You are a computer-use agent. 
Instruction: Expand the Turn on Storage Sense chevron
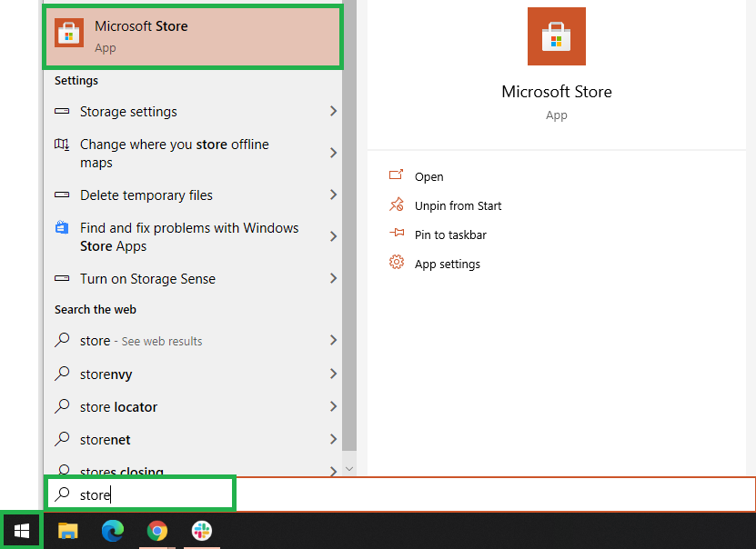333,279
